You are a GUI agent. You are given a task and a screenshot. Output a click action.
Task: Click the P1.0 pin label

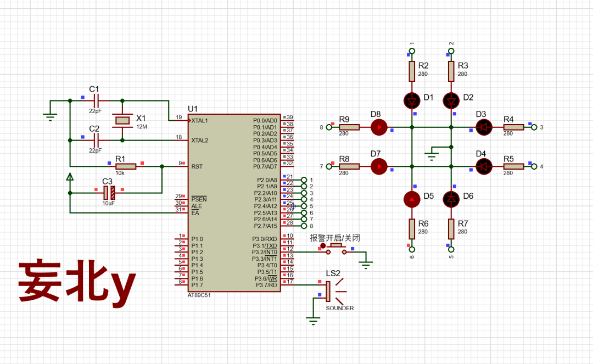click(x=197, y=239)
